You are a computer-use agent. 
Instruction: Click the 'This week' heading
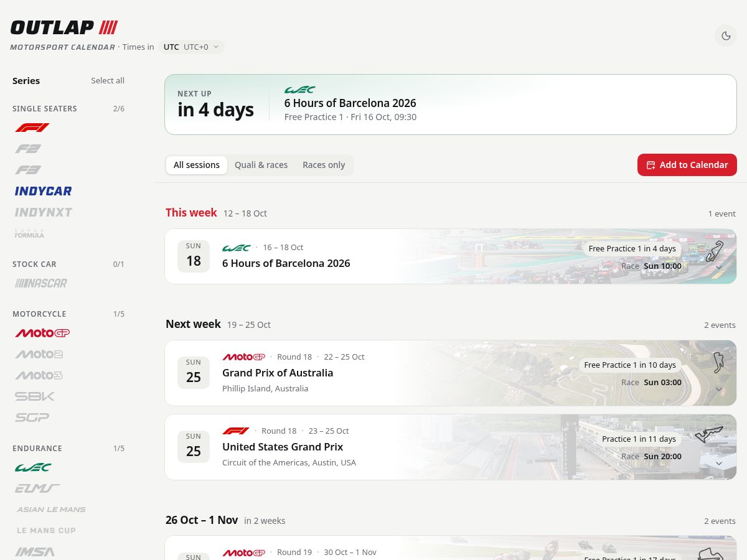click(x=191, y=212)
